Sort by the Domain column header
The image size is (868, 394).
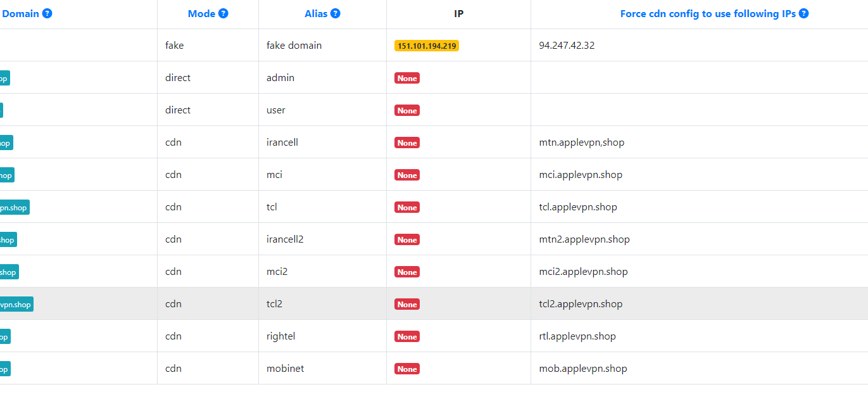click(x=21, y=13)
